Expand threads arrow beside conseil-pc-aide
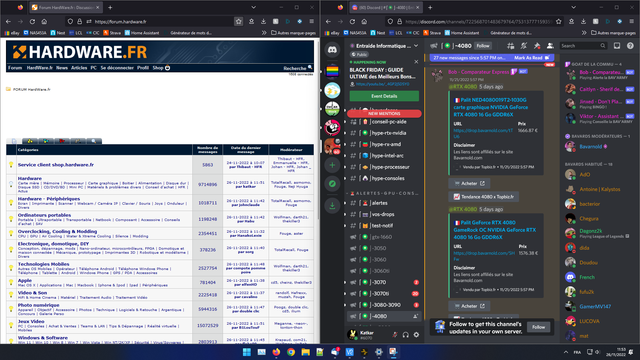Image resolution: width=640 pixels, height=360 pixels. pos(345,122)
